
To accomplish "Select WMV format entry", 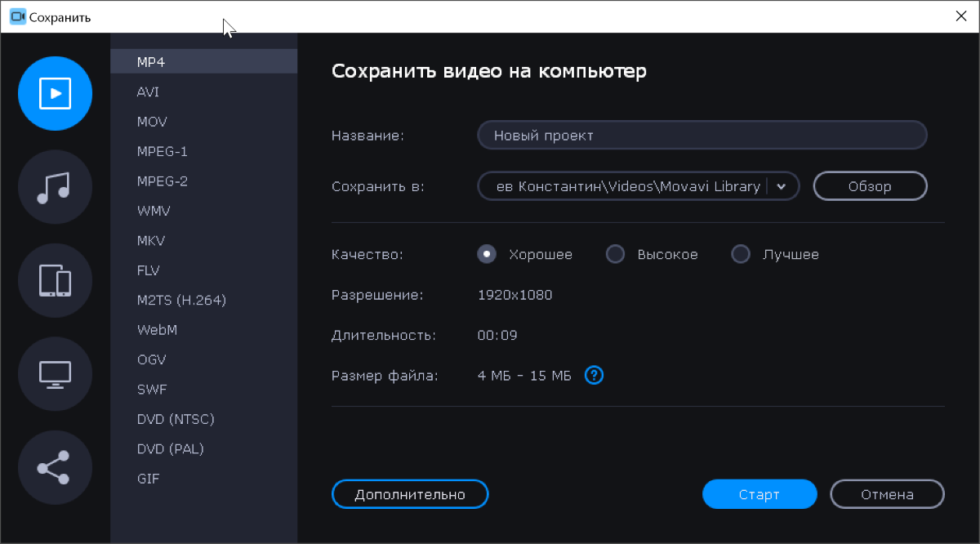I will [204, 211].
